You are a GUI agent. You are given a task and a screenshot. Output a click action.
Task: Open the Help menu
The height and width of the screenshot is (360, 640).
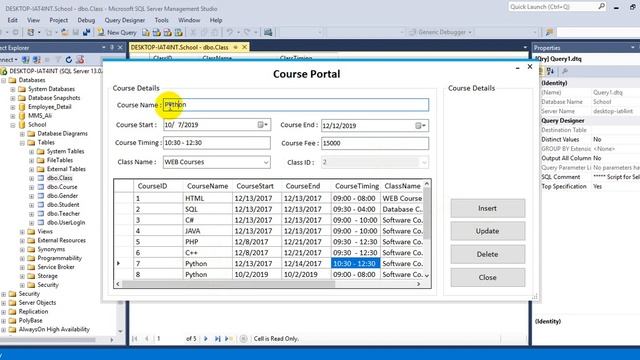point(216,20)
